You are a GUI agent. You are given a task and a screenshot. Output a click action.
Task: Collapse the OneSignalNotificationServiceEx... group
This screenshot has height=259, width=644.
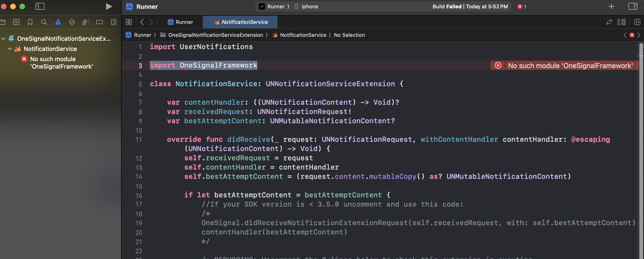(3, 38)
